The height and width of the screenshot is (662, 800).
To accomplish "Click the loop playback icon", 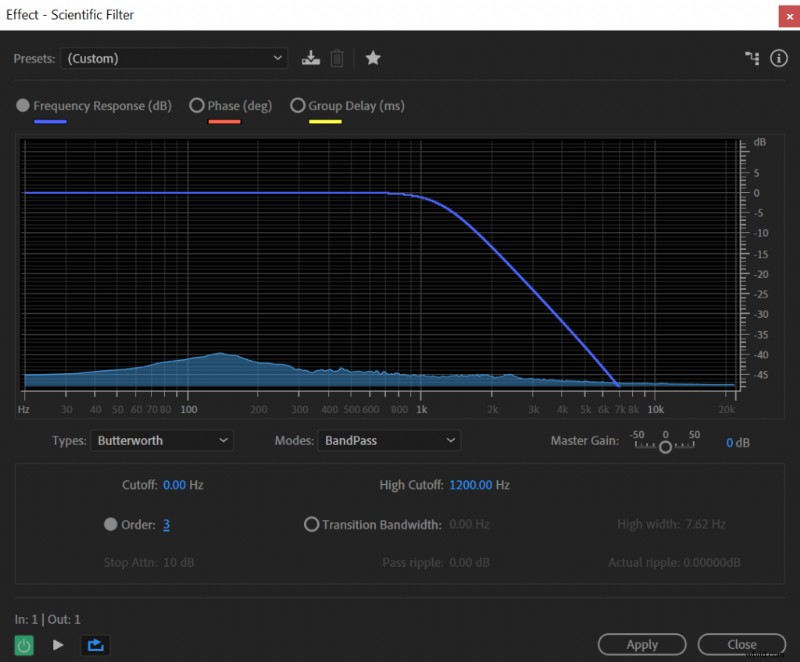I will click(x=95, y=645).
